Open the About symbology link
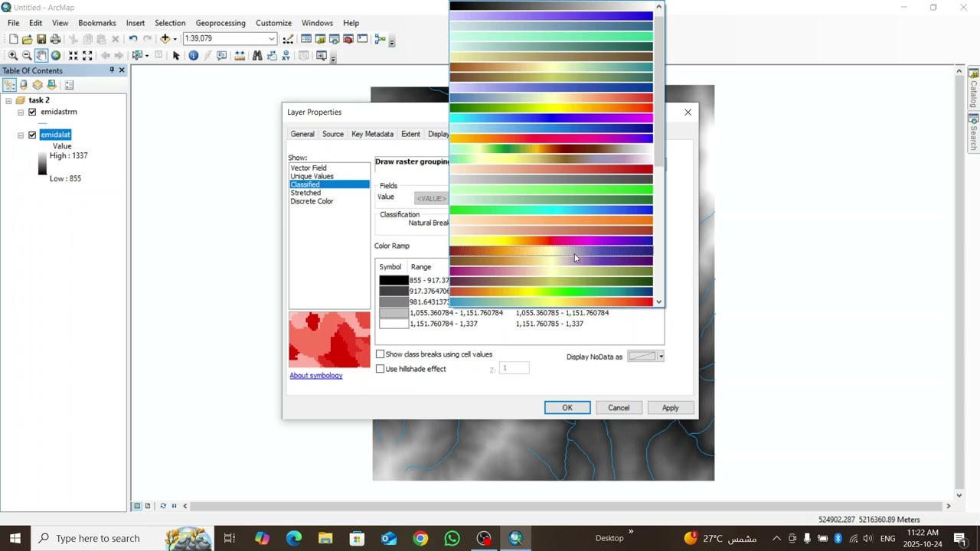 tap(316, 376)
